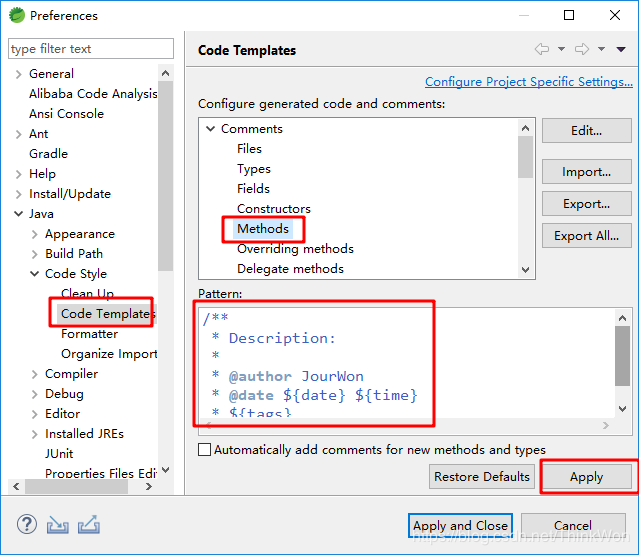Open the Organize Imports preference page
This screenshot has height=555, width=639.
(x=109, y=354)
